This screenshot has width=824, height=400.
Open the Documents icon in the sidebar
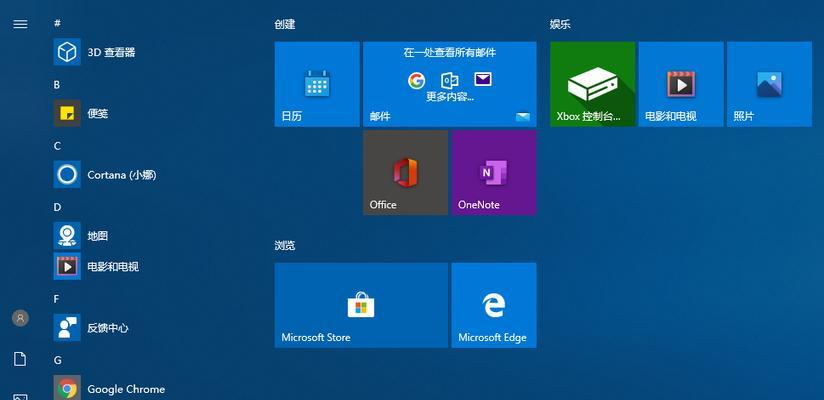[20, 359]
